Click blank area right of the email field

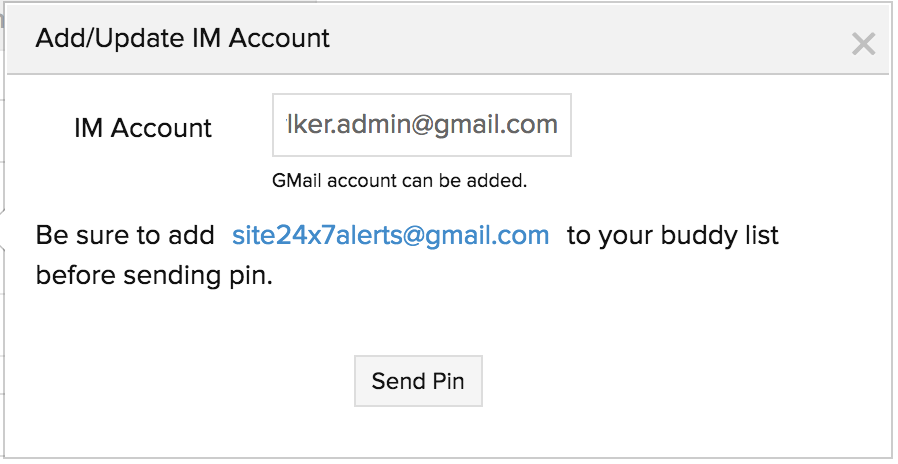[x=720, y=126]
